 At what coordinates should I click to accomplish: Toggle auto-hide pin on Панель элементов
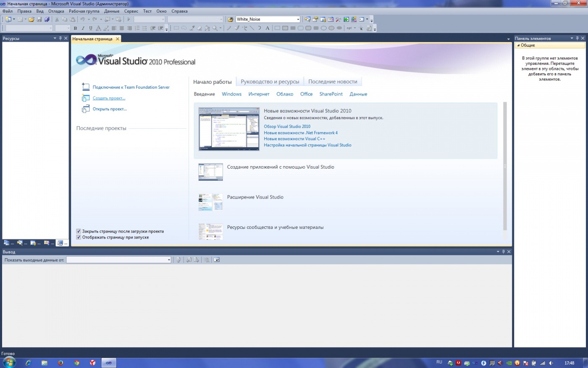pyautogui.click(x=577, y=38)
